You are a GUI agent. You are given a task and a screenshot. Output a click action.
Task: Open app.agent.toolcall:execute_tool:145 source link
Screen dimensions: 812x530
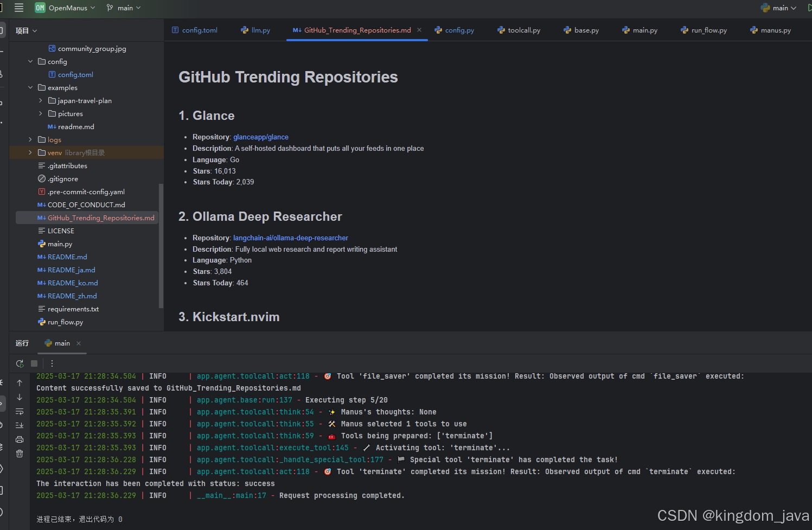coord(273,448)
